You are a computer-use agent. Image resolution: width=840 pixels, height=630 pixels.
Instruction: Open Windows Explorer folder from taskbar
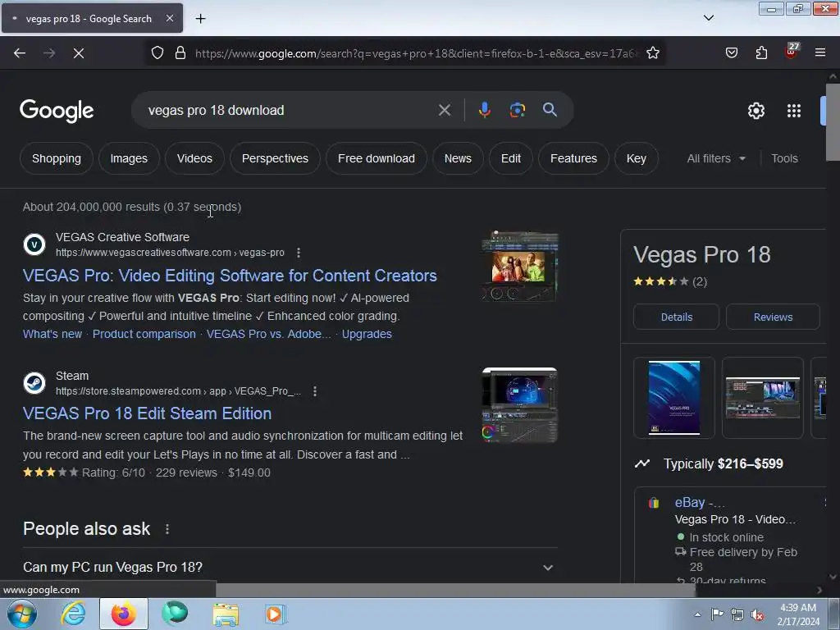pos(226,614)
